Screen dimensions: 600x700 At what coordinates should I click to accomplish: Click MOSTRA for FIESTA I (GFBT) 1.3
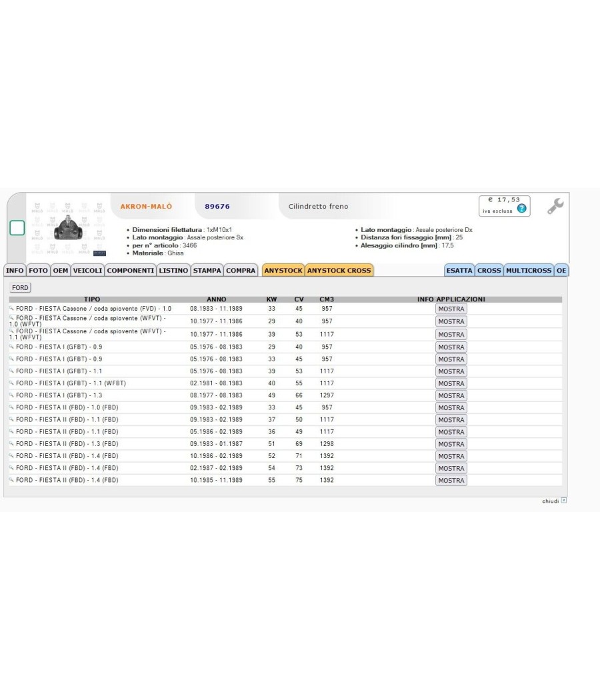[x=451, y=395]
